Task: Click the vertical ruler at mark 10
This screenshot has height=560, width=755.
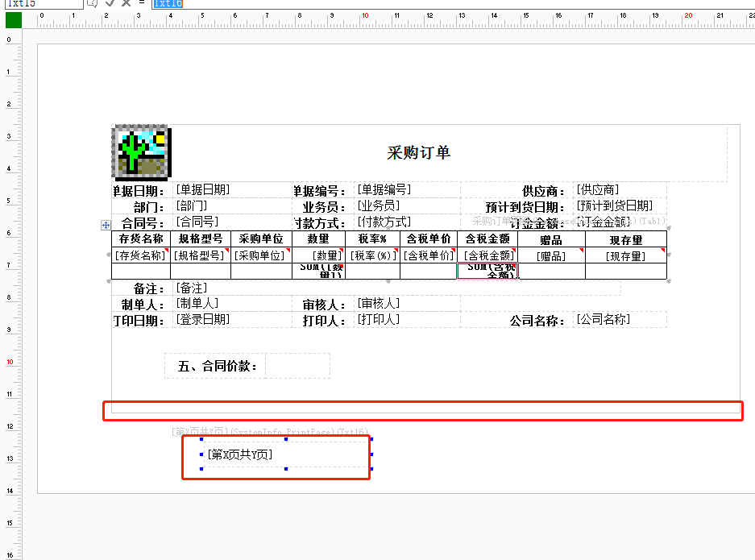Action: tap(10, 362)
